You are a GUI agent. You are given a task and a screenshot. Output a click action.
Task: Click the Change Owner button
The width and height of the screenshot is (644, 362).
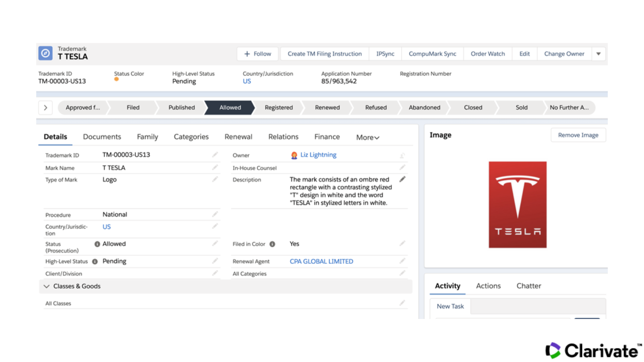564,53
